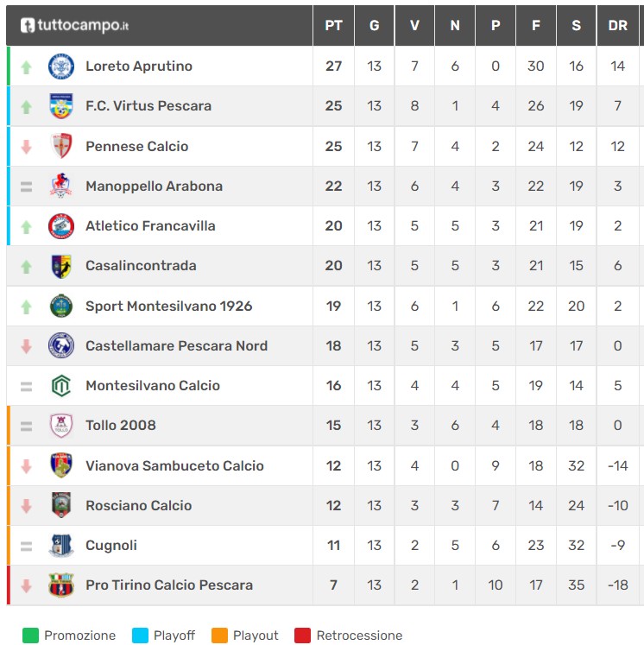Viewport: 644px width, 645px height.
Task: Open the Manoppello Arabona horse crest
Action: tap(61, 186)
